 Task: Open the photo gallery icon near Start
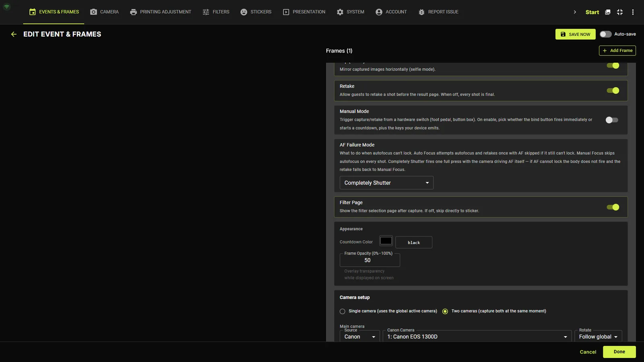608,12
